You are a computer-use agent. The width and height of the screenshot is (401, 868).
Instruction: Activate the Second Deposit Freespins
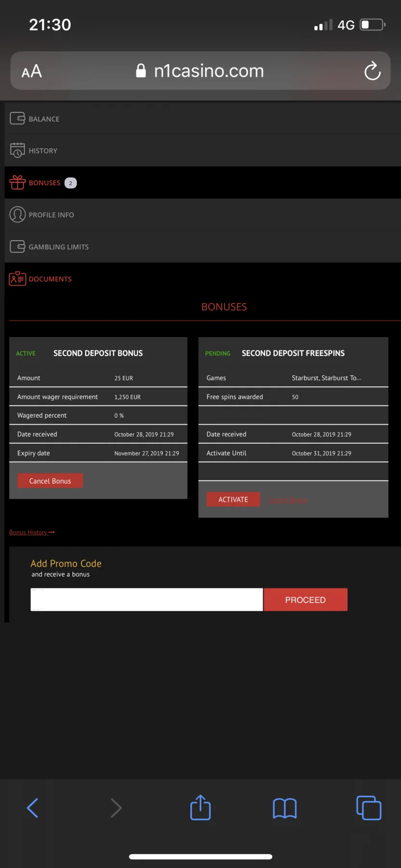[x=233, y=500]
